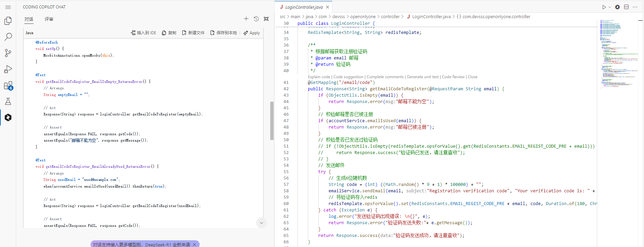Open chat history clock icon
644x247 pixels.
(256, 19)
